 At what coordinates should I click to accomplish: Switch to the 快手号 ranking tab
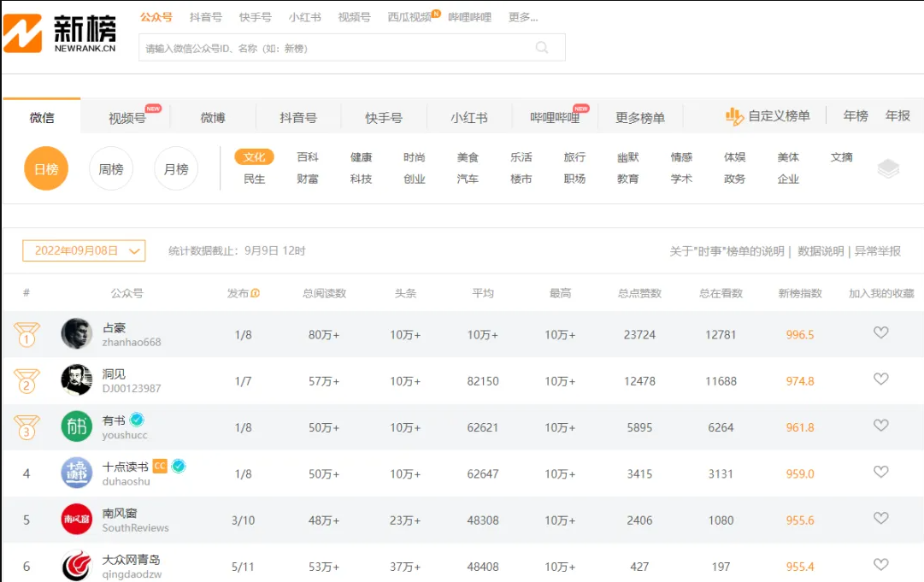pyautogui.click(x=384, y=117)
